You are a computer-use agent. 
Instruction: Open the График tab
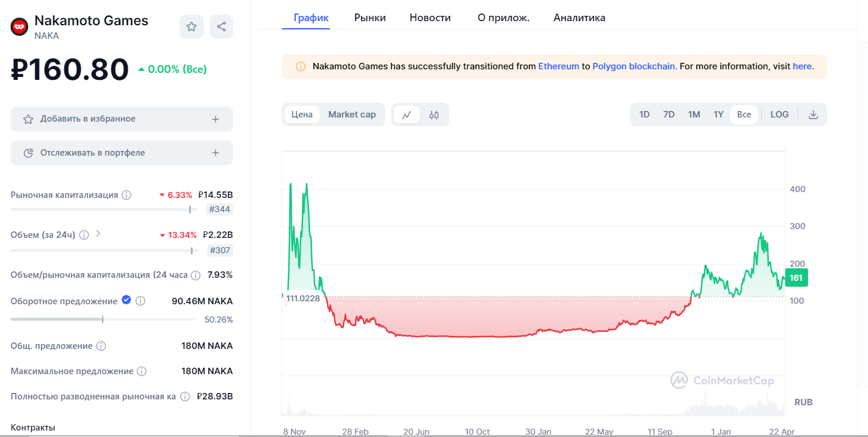tap(311, 18)
